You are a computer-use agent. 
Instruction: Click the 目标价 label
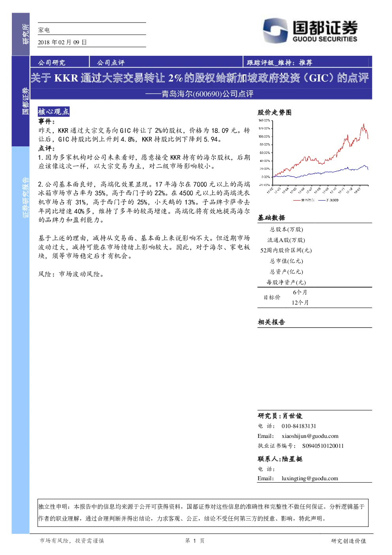[x=272, y=297]
